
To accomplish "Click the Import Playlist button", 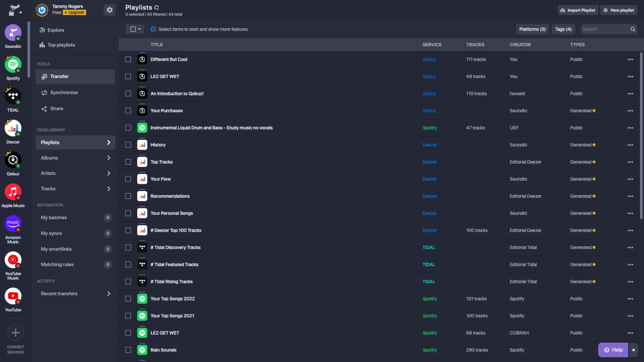I will 577,10.
